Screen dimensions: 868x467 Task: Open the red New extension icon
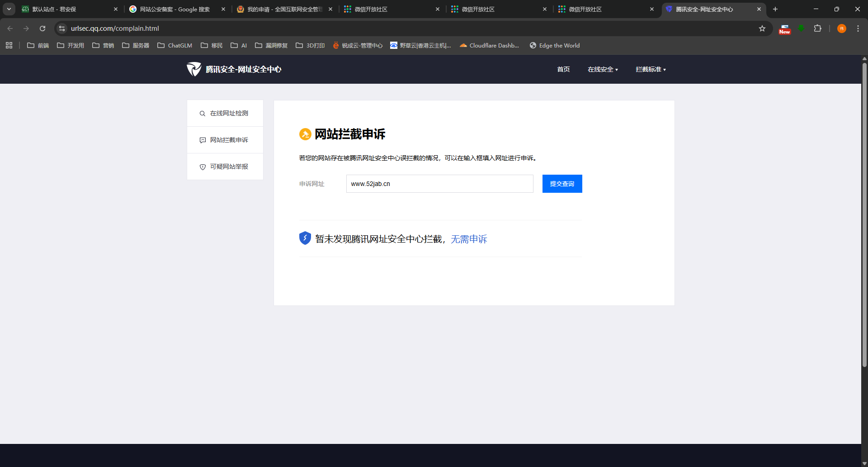(784, 29)
